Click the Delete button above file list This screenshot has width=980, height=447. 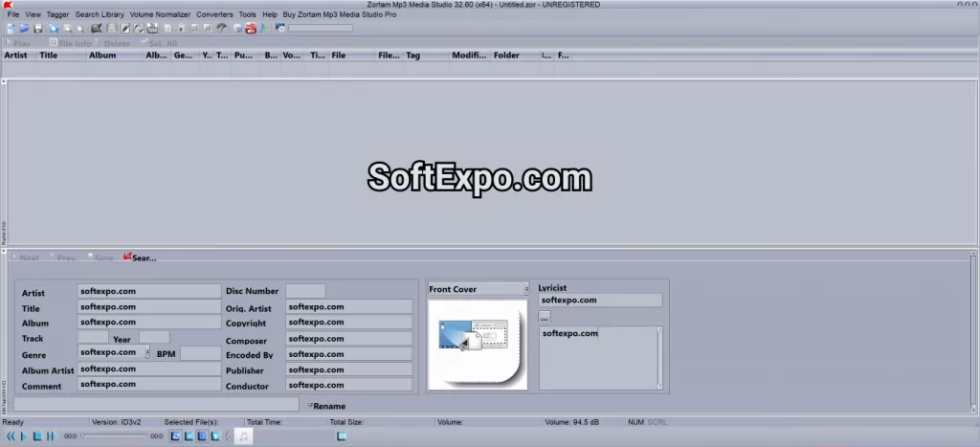tap(113, 44)
